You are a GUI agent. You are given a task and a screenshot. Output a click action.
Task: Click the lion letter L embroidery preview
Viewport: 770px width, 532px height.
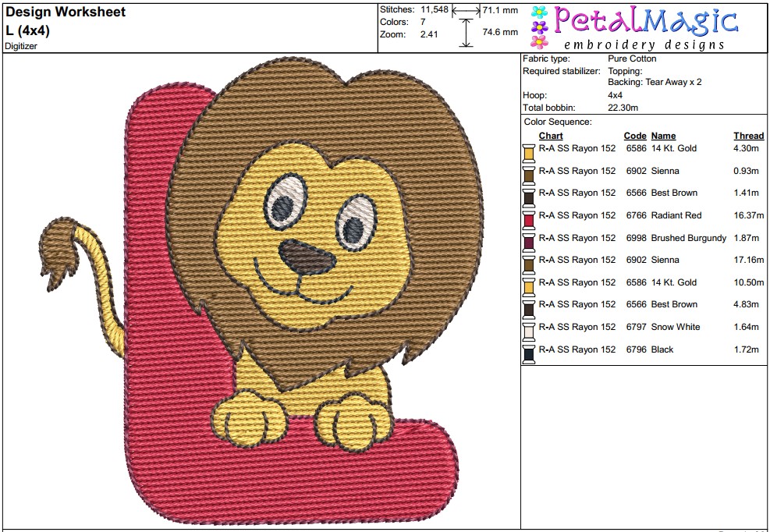click(262, 290)
